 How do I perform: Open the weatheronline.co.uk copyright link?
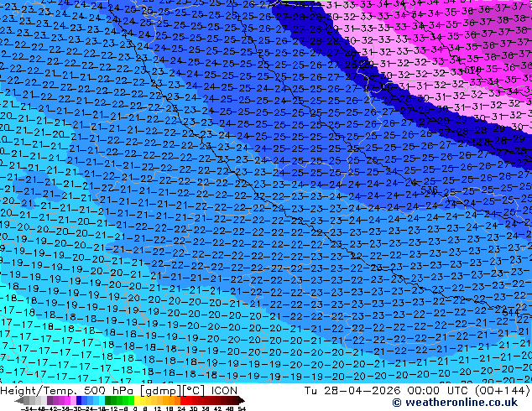[x=455, y=403]
